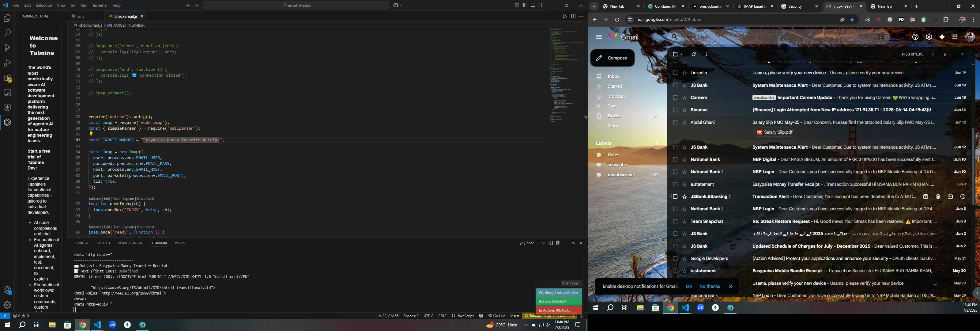The width and height of the screenshot is (980, 331).
Task: Create a new terminal with plus icon
Action: (x=539, y=243)
